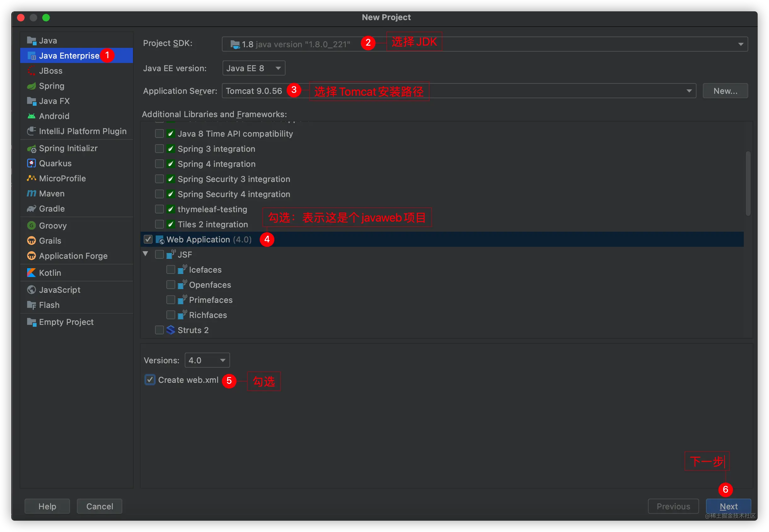This screenshot has width=769, height=532.
Task: Click the frameworks list vertical scrollbar
Action: pyautogui.click(x=748, y=183)
